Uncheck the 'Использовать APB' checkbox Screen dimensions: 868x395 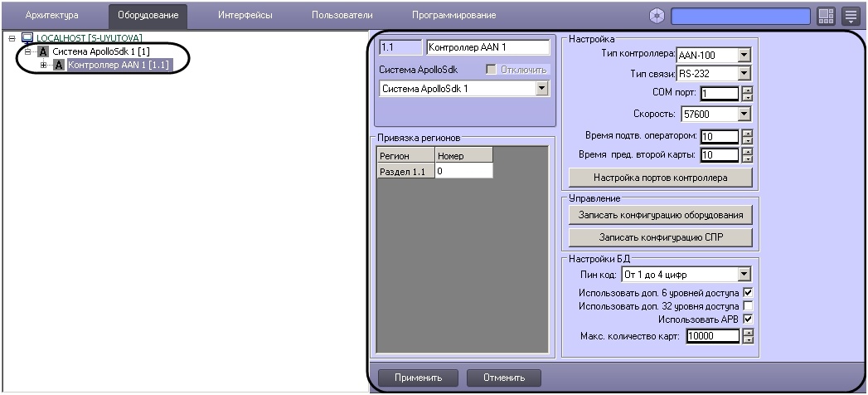point(748,318)
